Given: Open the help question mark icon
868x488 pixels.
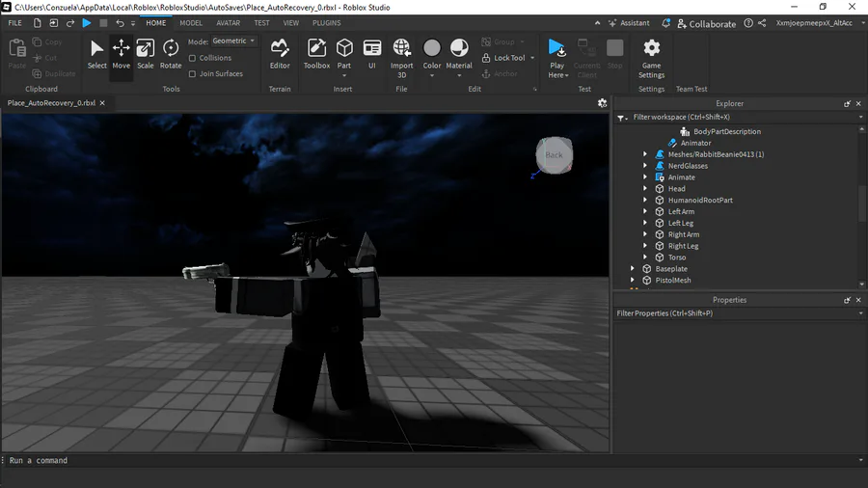Looking at the screenshot, I should point(748,23).
